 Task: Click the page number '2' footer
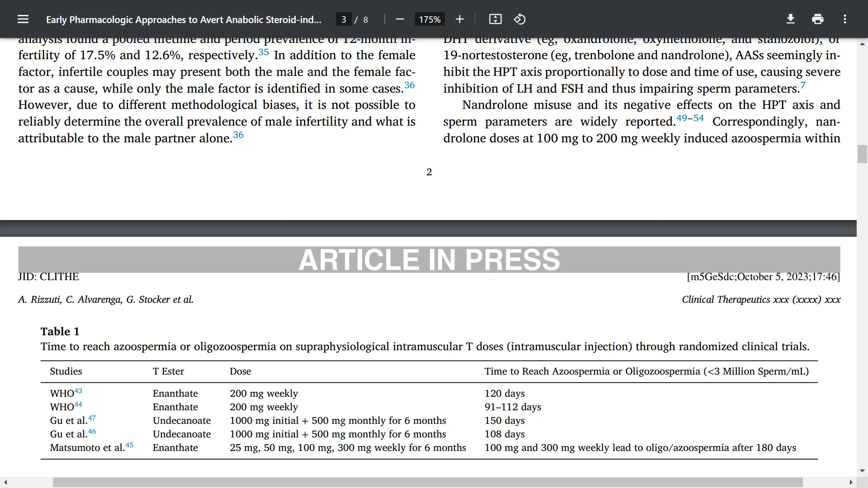pos(429,172)
